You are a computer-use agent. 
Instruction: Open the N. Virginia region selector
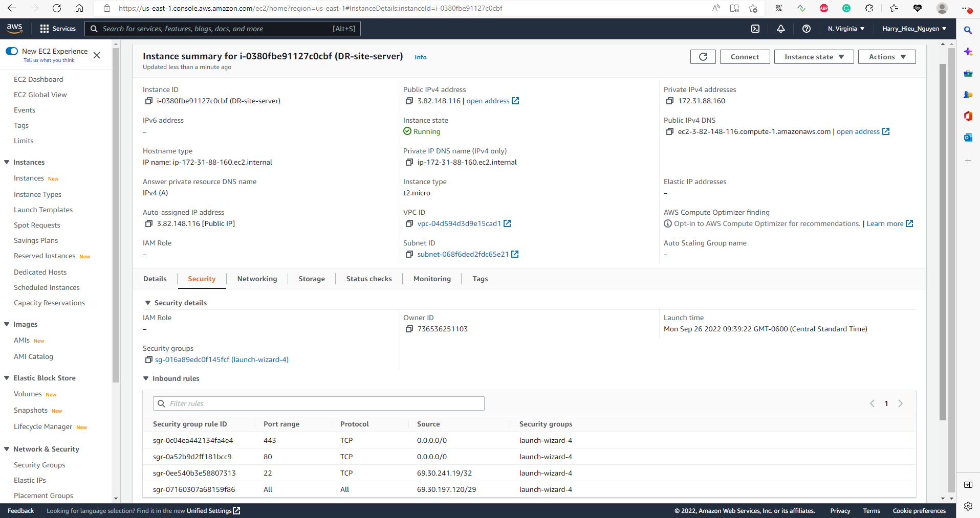click(846, 29)
